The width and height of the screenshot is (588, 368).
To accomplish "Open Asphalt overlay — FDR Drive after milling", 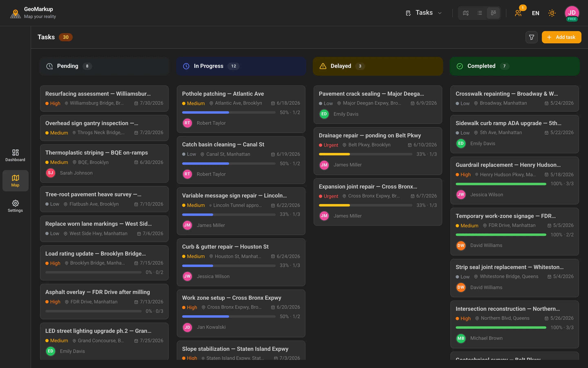I will coord(104,302).
